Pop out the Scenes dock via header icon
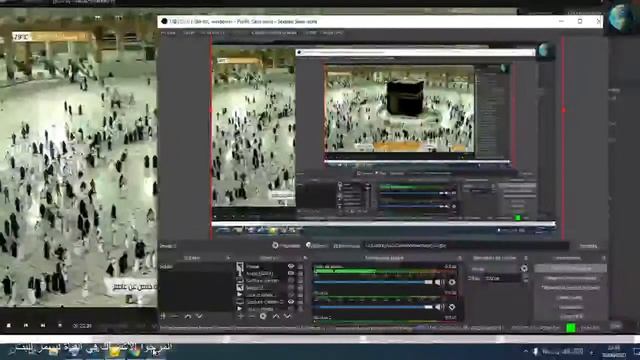Screen dimensions: 640x360 click(x=228, y=258)
